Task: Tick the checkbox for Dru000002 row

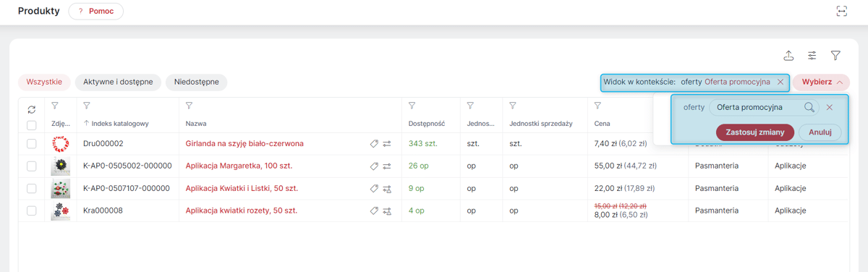Action: coord(32,144)
